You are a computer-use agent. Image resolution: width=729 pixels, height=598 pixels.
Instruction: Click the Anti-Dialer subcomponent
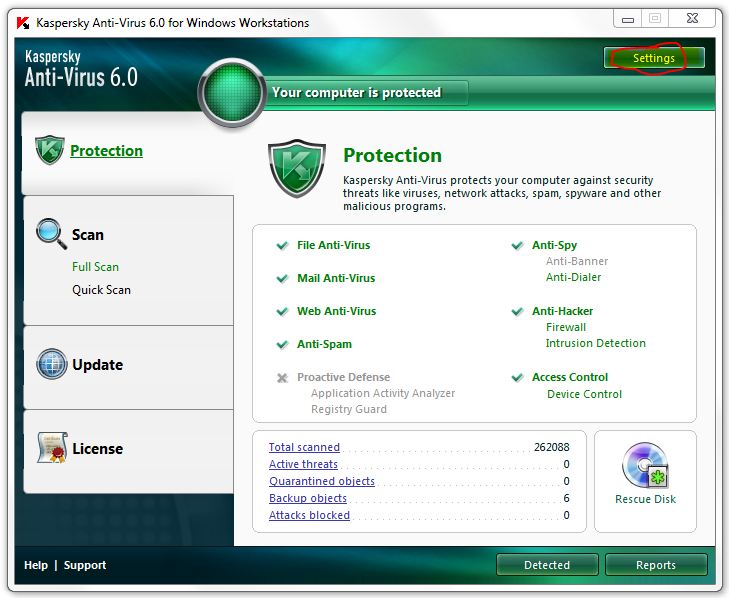tap(573, 277)
